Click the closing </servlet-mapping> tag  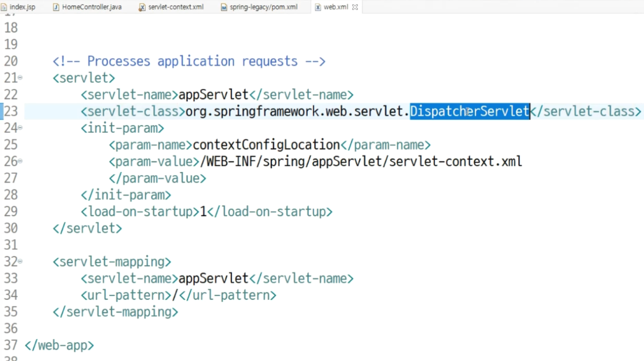tap(116, 311)
